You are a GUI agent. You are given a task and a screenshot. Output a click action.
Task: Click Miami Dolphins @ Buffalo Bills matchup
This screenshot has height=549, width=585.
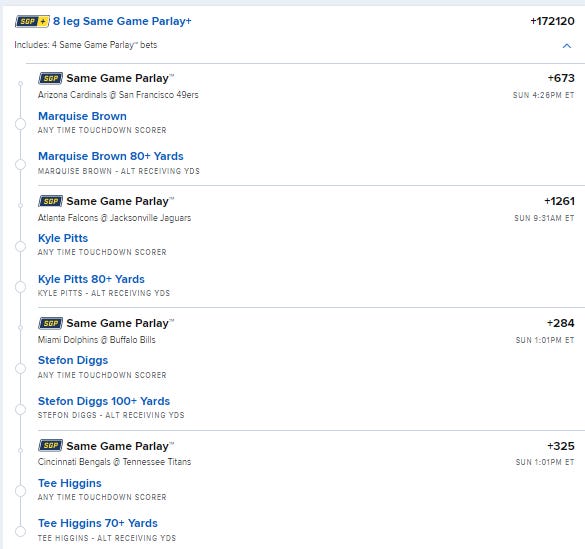point(97,340)
